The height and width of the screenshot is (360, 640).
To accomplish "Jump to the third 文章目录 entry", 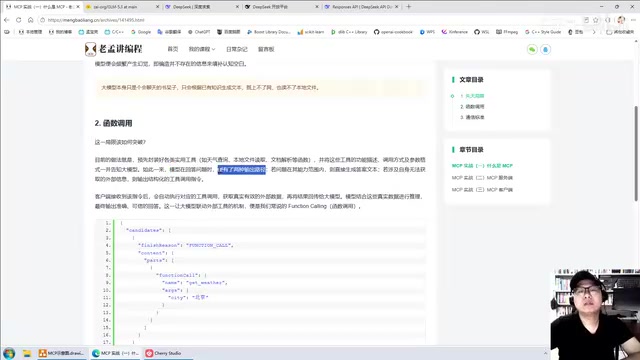I will point(472,117).
